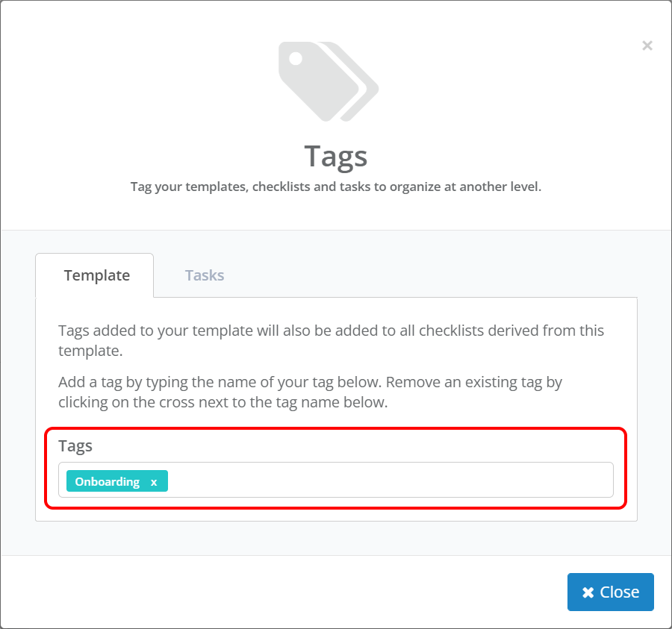The image size is (672, 629).
Task: Click the large Tags heading
Action: tap(336, 157)
